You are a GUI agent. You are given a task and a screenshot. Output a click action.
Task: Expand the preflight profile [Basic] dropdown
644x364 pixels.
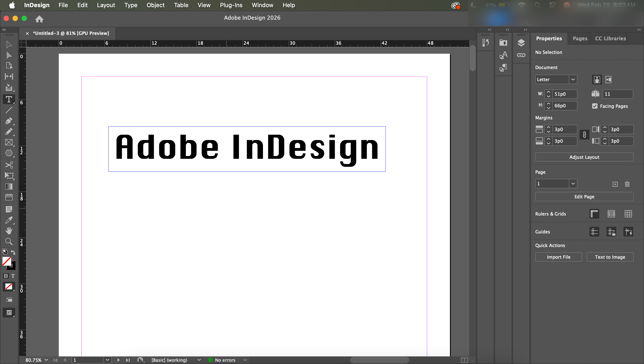pyautogui.click(x=199, y=360)
